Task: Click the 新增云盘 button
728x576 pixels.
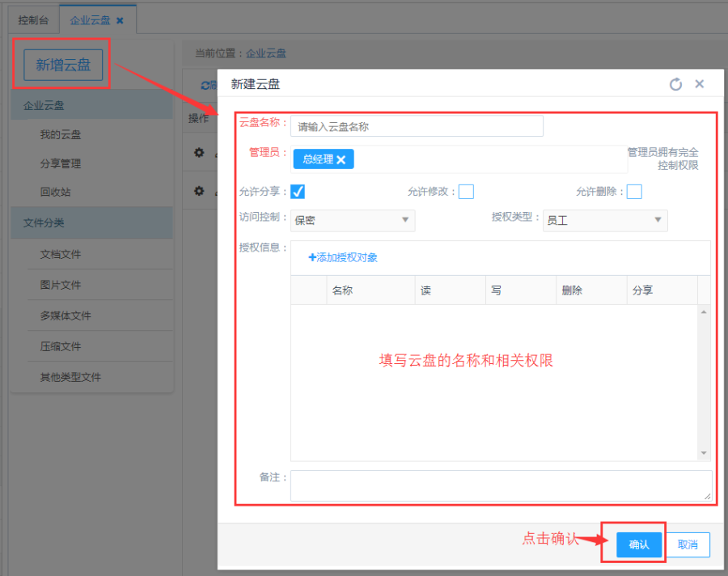Action: click(x=63, y=66)
